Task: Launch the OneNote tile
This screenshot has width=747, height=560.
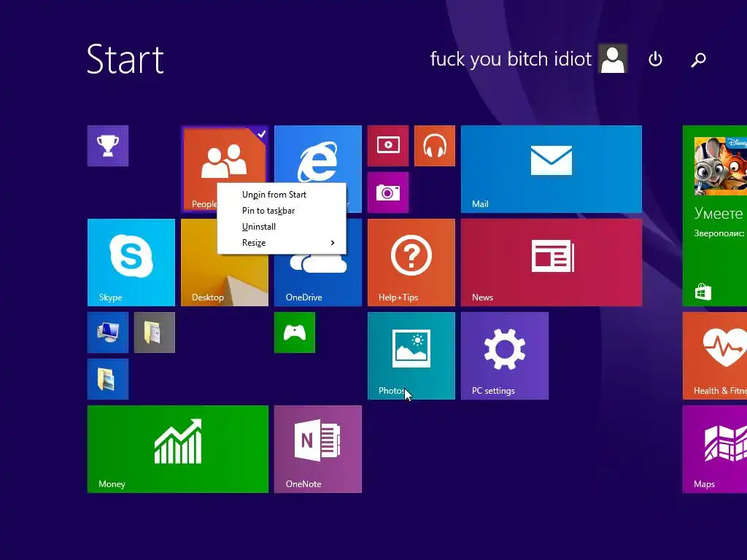Action: tap(318, 449)
